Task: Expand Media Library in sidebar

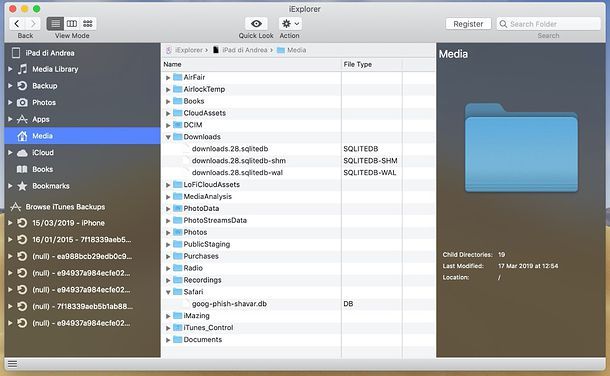Action: pyautogui.click(x=10, y=69)
